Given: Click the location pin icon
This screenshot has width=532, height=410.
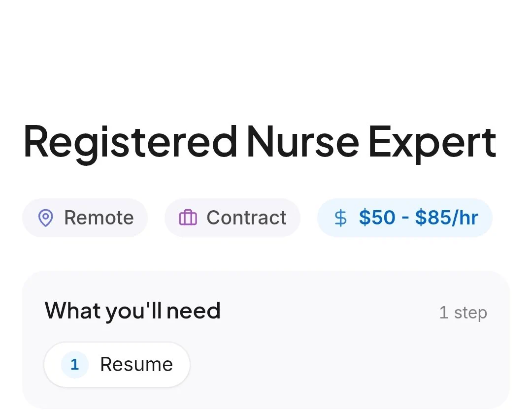Looking at the screenshot, I should click(45, 218).
